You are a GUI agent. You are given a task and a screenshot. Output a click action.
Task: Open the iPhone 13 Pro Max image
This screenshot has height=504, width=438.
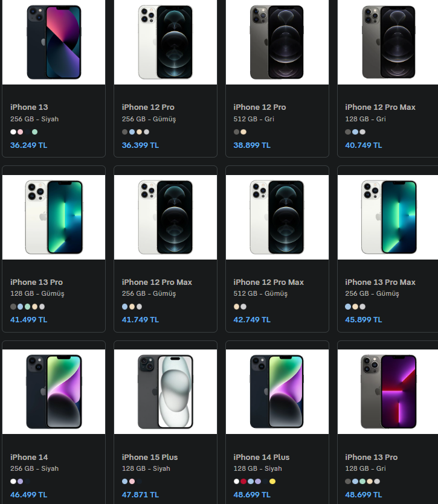389,217
